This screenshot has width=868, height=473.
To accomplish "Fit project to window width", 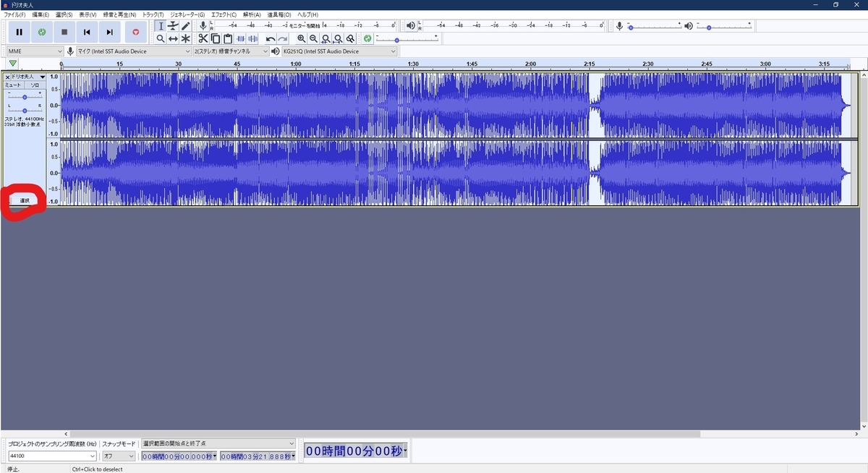I will pos(338,38).
